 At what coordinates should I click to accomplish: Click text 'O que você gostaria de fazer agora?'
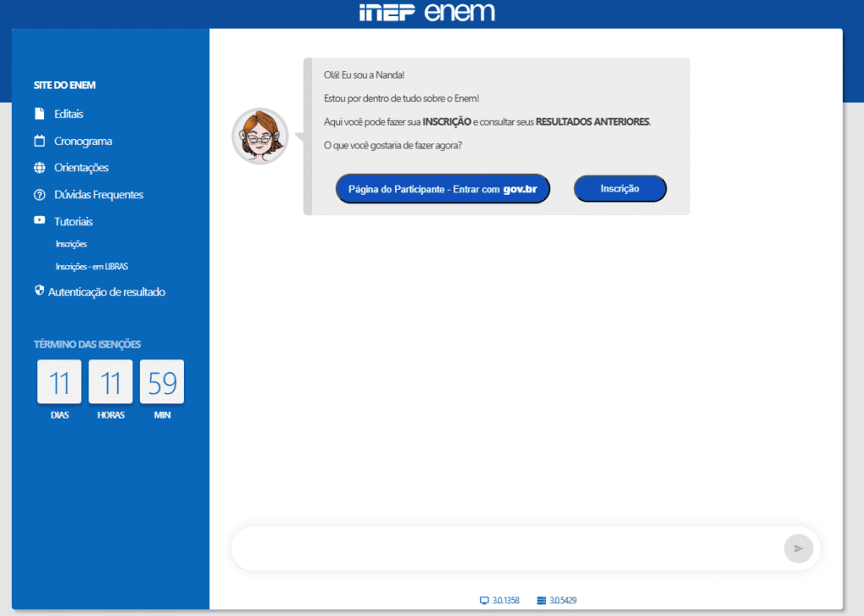393,145
